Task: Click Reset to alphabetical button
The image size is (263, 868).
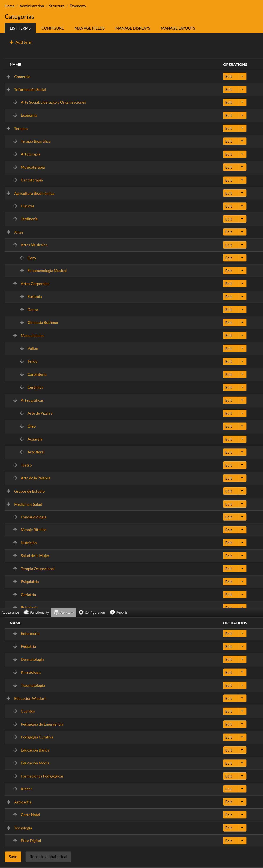Action: pyautogui.click(x=48, y=857)
